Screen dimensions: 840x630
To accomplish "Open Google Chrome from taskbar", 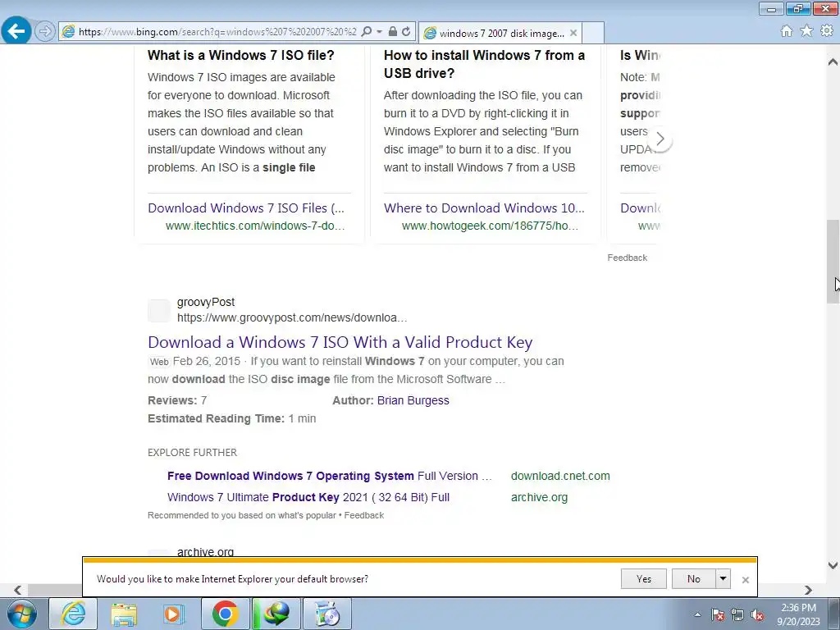I will click(x=225, y=614).
